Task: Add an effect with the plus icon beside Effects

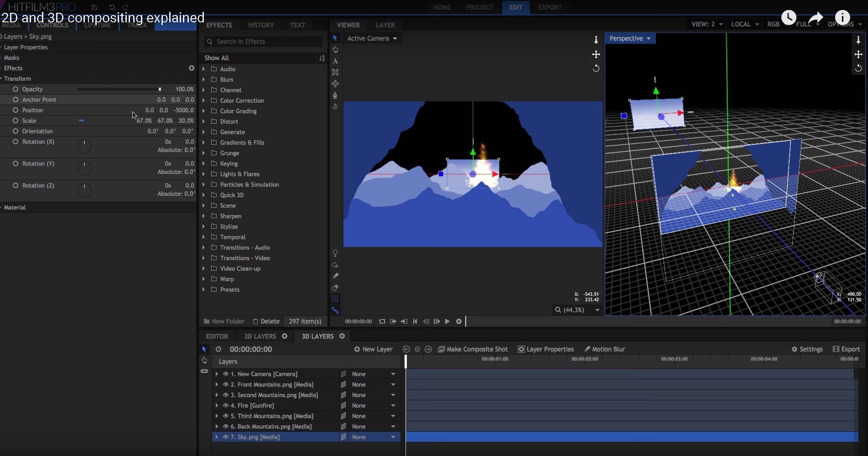Action: [x=192, y=68]
